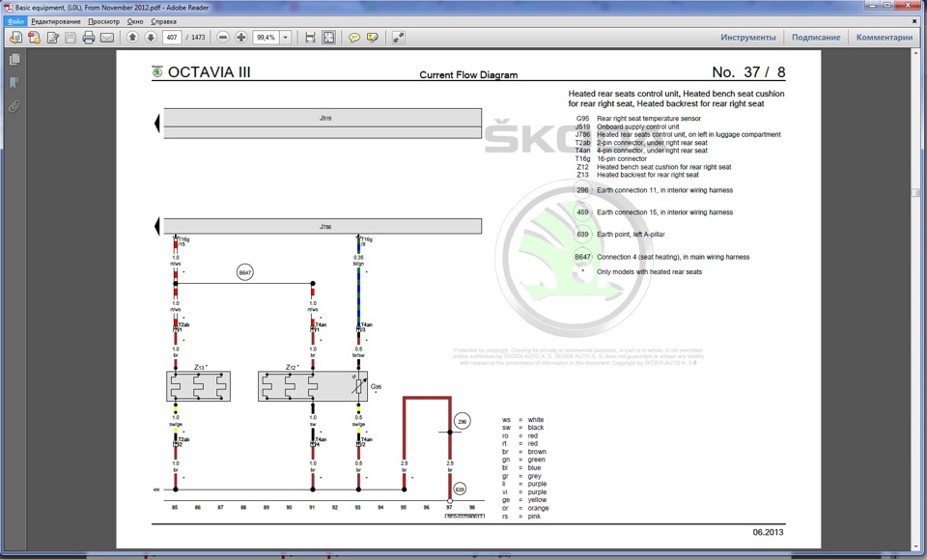Click the zoom percentage field 99,4%
The width and height of the screenshot is (927, 560).
[267, 38]
